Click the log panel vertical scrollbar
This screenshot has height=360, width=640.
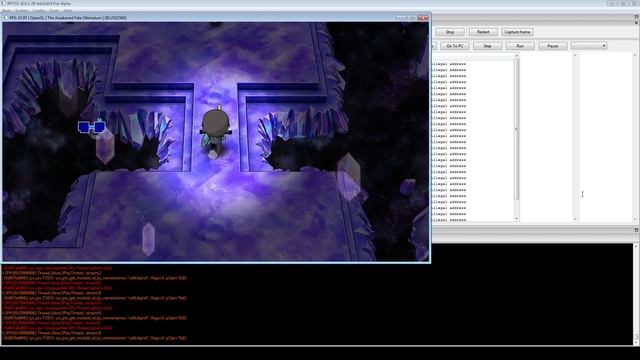[636, 294]
